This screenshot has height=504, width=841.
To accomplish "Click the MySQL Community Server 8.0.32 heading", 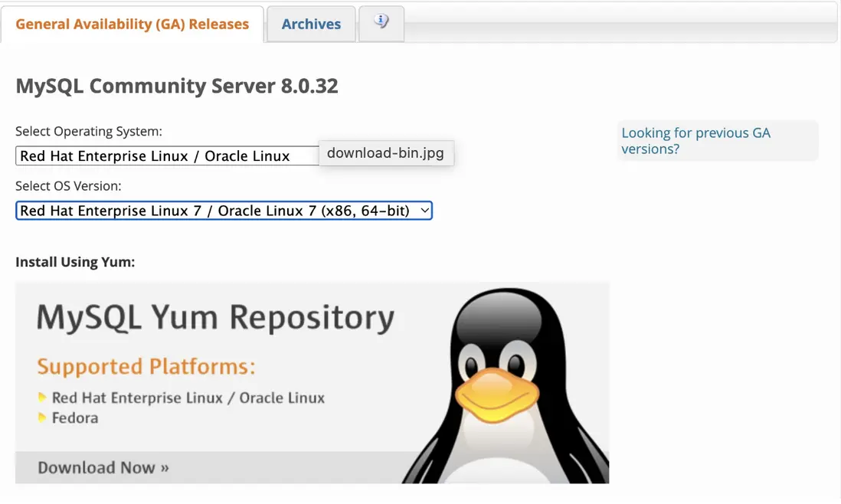I will 177,86.
